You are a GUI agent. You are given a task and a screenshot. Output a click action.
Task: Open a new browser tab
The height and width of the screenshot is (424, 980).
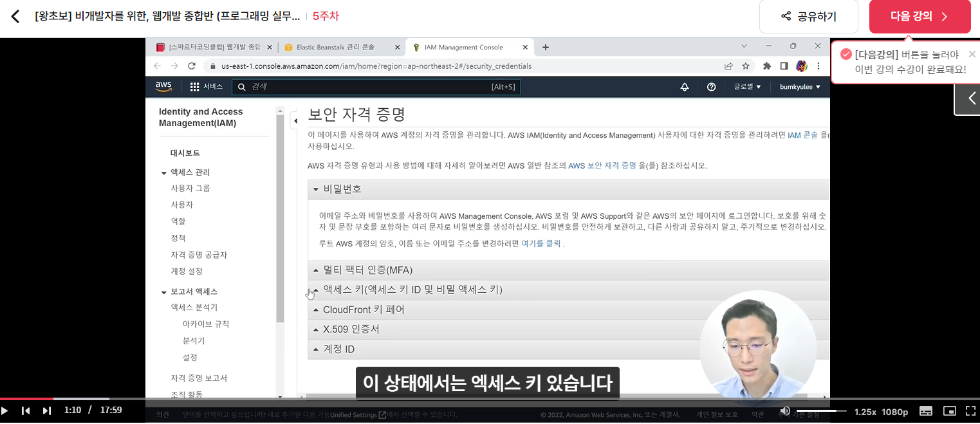546,47
